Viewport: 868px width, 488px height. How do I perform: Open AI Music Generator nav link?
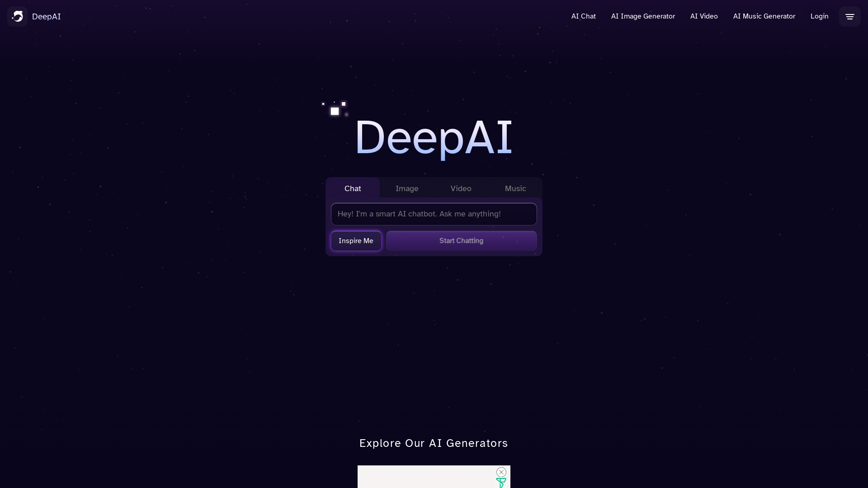click(764, 16)
